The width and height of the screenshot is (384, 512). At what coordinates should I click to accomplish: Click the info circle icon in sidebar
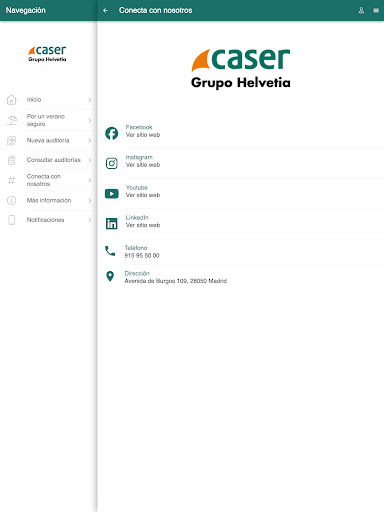click(x=12, y=200)
